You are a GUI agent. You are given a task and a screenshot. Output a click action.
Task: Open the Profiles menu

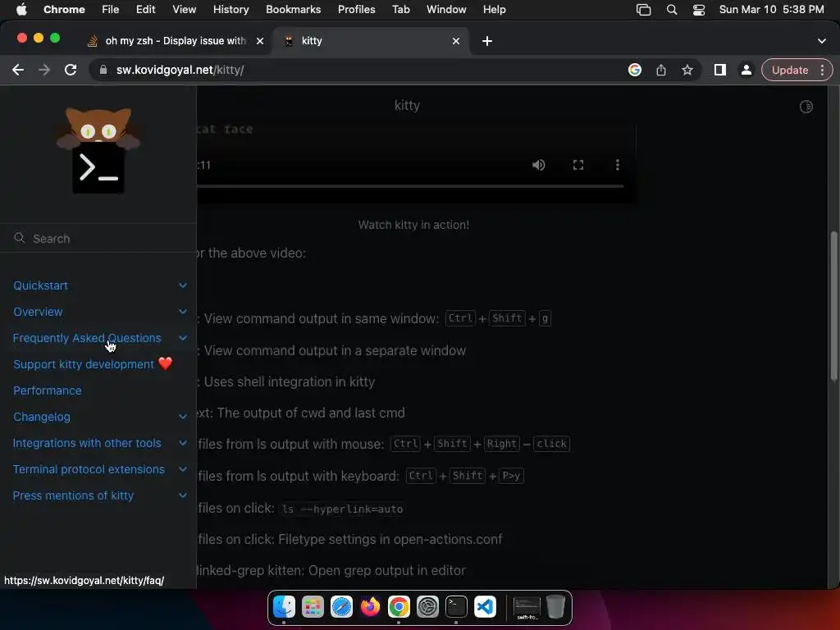click(356, 9)
